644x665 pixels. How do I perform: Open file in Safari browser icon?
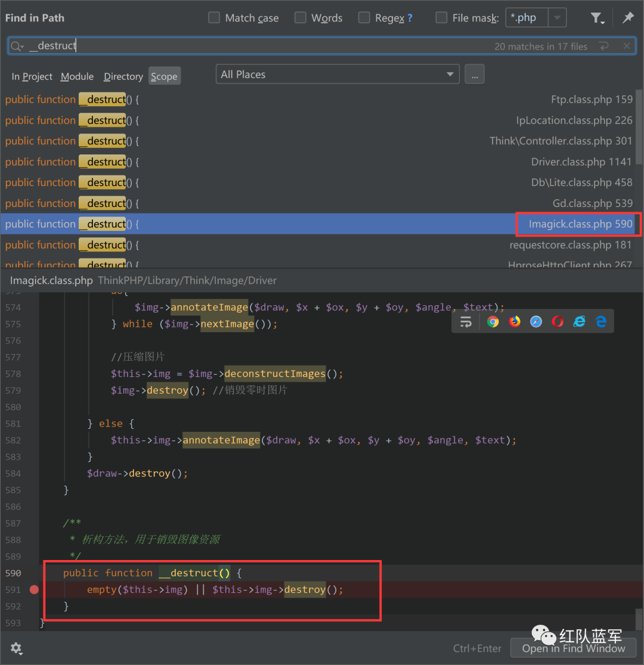coord(536,321)
